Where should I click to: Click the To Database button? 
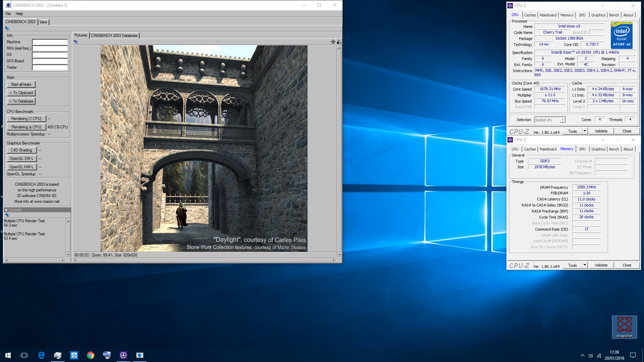coord(21,101)
